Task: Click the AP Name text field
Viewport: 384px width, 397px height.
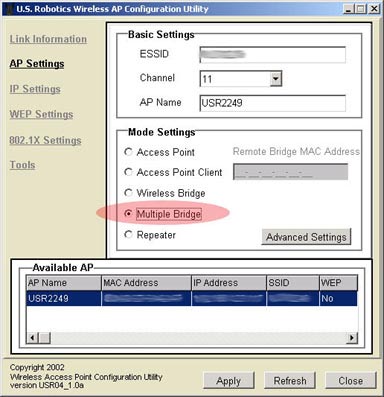Action: click(x=272, y=103)
